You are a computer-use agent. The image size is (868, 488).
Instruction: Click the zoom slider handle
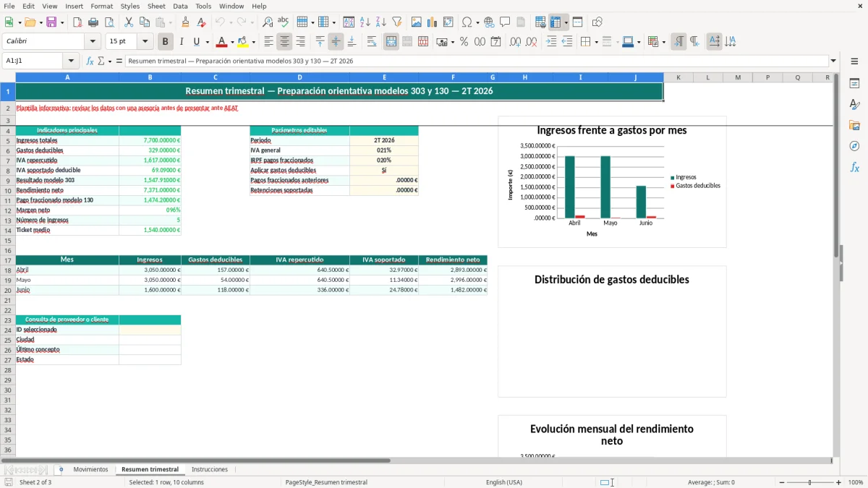click(x=809, y=482)
